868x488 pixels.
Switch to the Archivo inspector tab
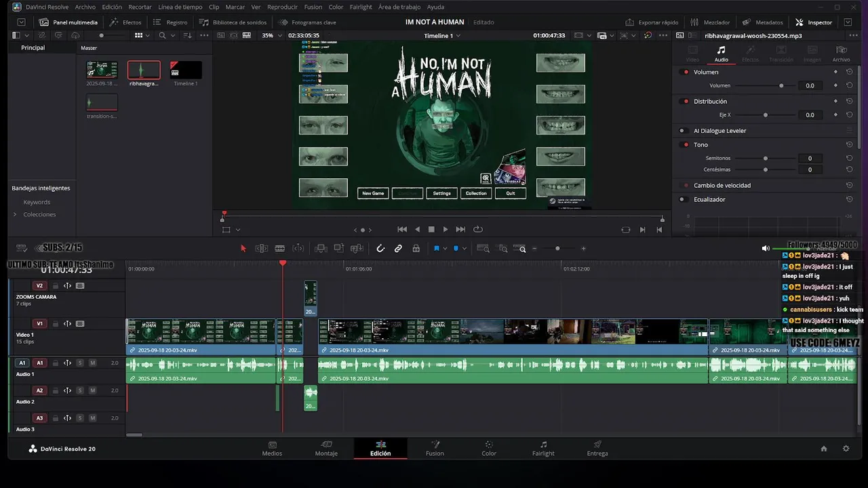tap(841, 54)
